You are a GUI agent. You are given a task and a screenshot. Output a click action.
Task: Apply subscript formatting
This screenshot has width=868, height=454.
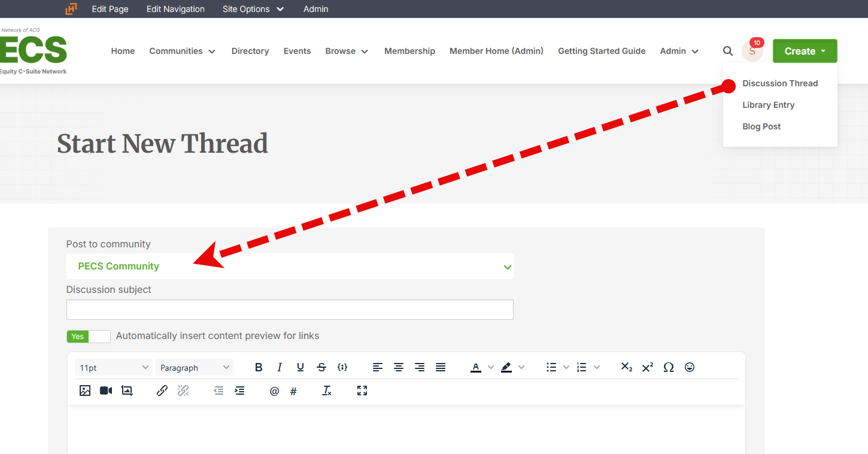(627, 367)
